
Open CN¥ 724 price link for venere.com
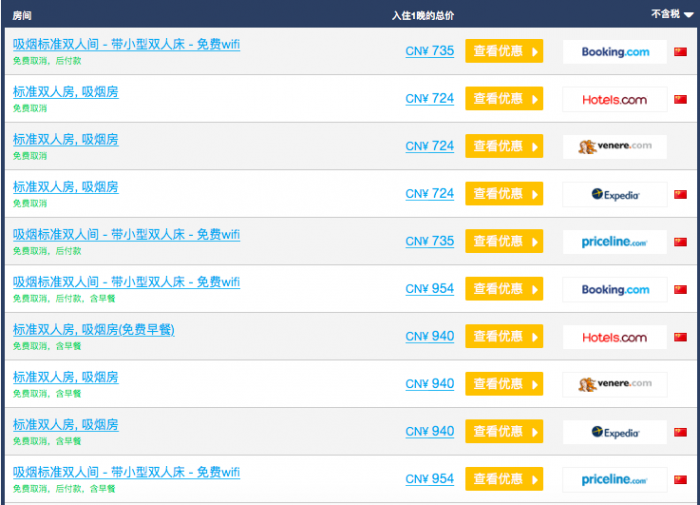(429, 146)
